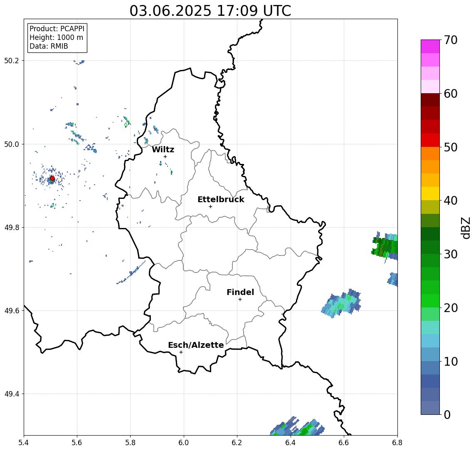Screen dimensions: 476x451
Task: Click the Esch/Alzette label text
Action: 196,345
